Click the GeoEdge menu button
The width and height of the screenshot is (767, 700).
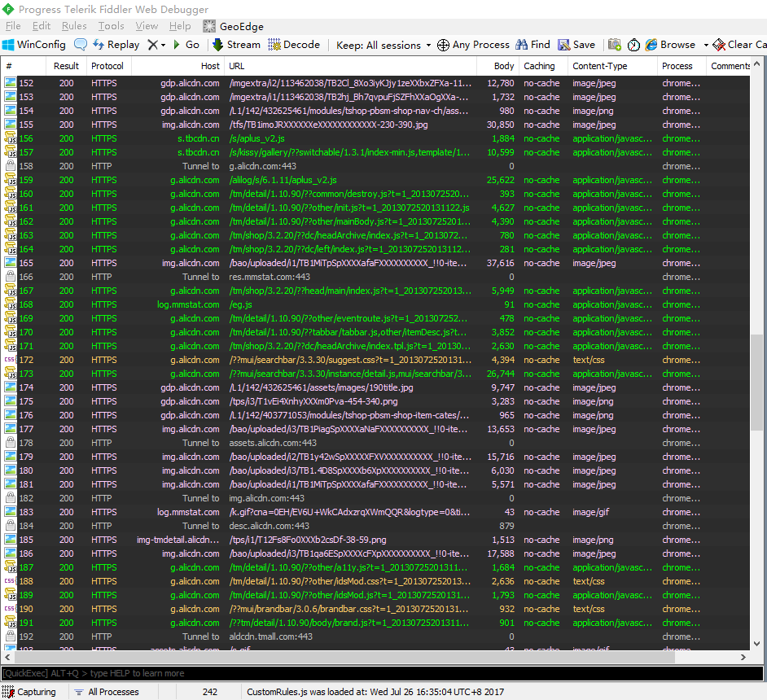pyautogui.click(x=234, y=26)
